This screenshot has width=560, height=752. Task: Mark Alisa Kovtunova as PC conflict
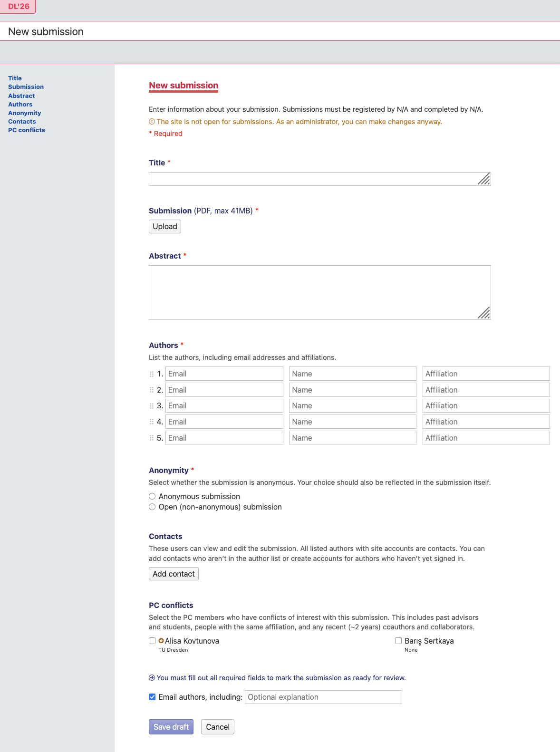[x=152, y=641]
